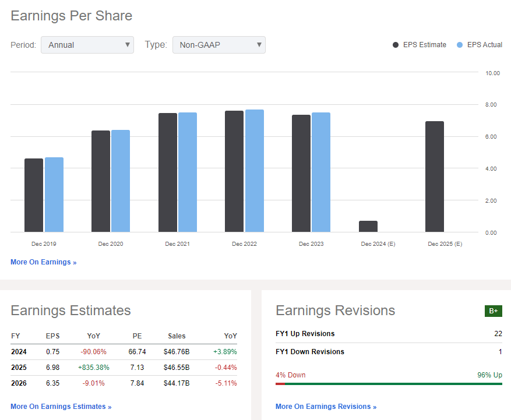Click the PE value 66.74
This screenshot has height=420, width=511.
137,352
